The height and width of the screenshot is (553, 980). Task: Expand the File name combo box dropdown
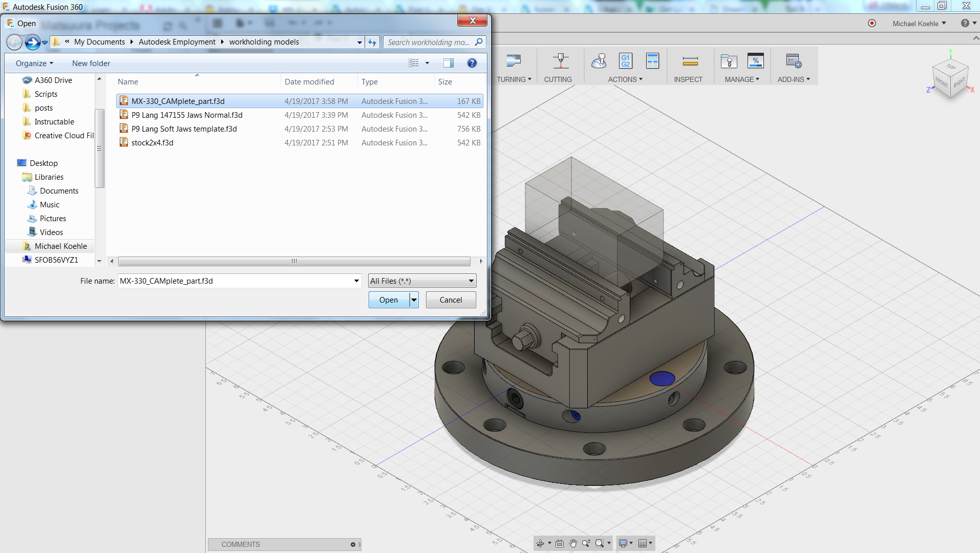[x=356, y=281]
